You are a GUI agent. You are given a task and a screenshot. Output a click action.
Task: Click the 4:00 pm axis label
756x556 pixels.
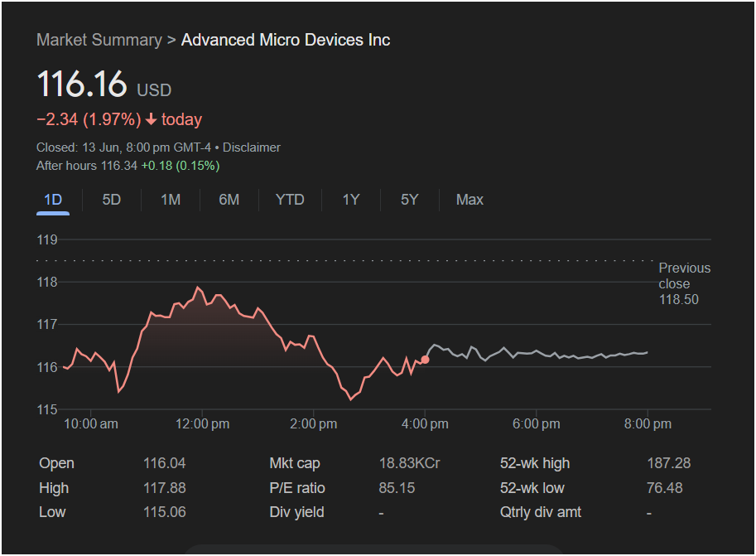(x=425, y=424)
